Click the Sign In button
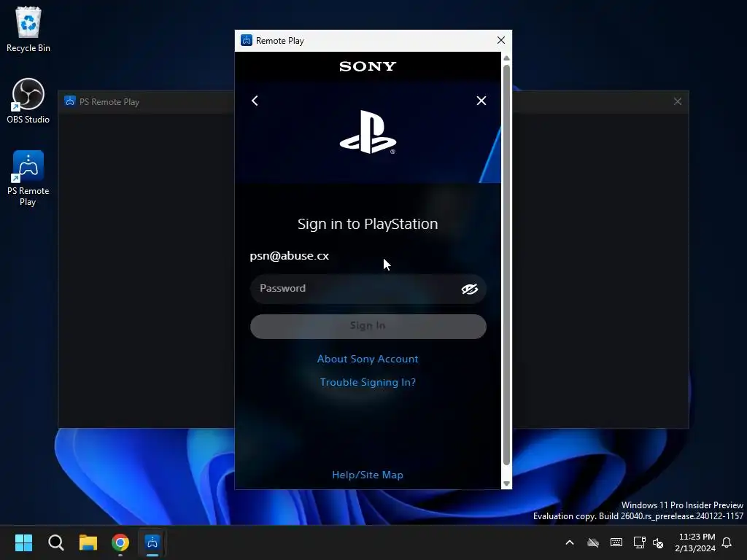This screenshot has height=560, width=747. [368, 326]
